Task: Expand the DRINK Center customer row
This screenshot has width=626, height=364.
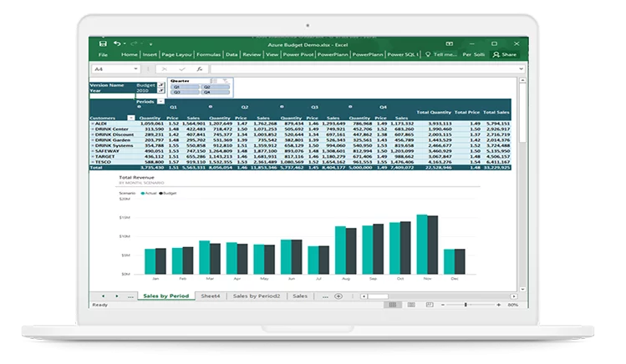Action: coord(93,129)
